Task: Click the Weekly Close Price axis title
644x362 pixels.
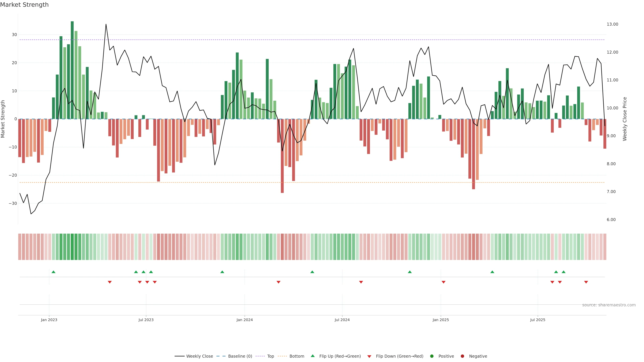Action: coord(625,119)
